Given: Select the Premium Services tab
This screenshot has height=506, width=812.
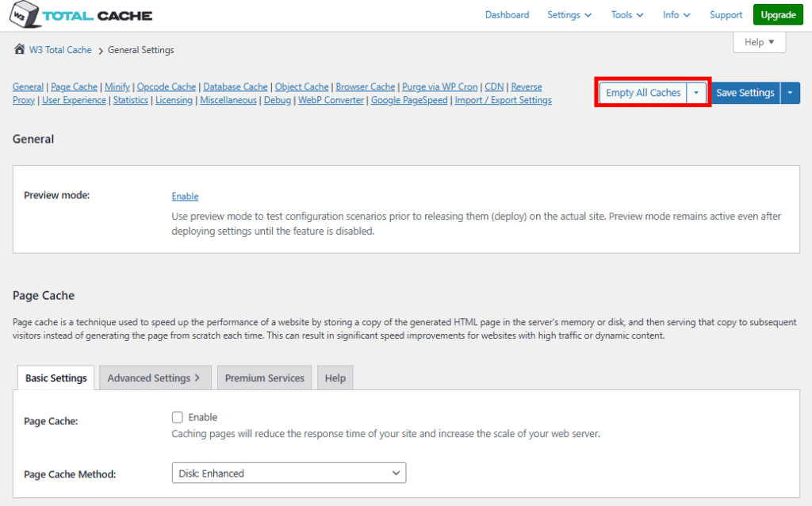Looking at the screenshot, I should click(264, 378).
